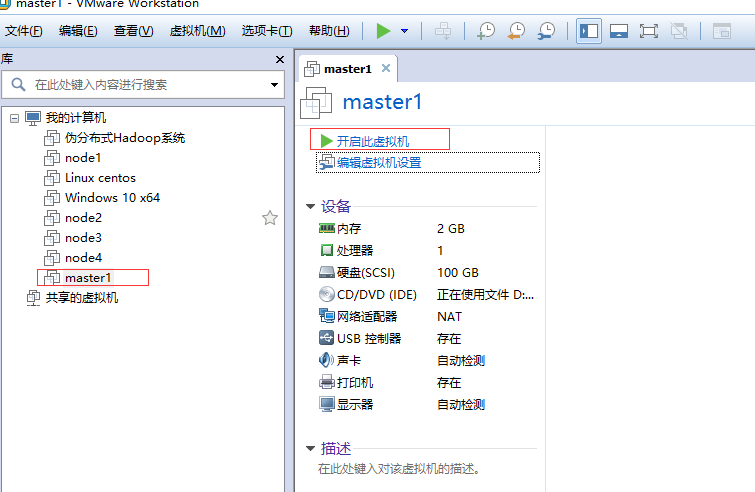This screenshot has width=755, height=492.
Task: Click the 网络适配器 network adapter icon
Action: click(x=326, y=316)
